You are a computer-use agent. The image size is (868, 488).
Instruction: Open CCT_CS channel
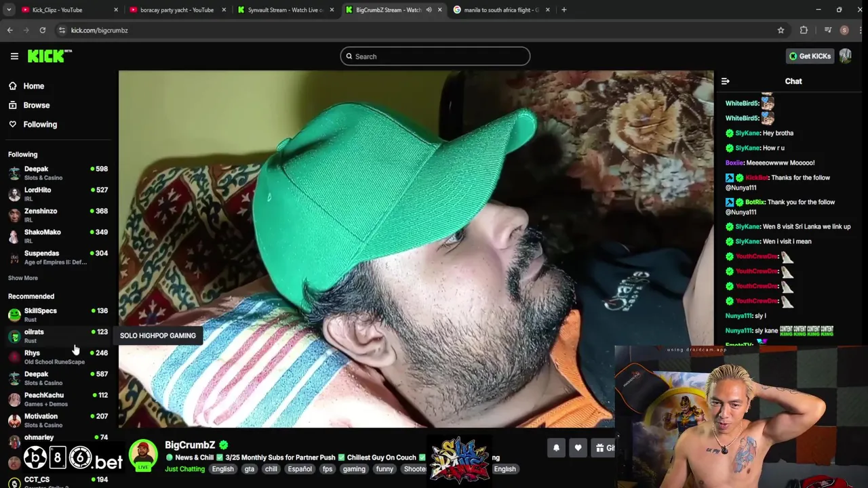58,481
